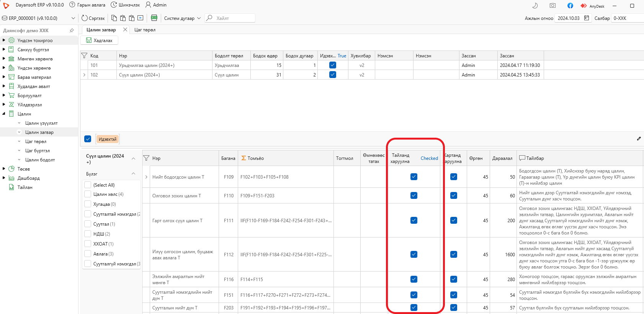Image resolution: width=644 pixels, height=314 pixels.
Task: Click the Борлуулалт cart icon in sidebar
Action: coord(11,95)
